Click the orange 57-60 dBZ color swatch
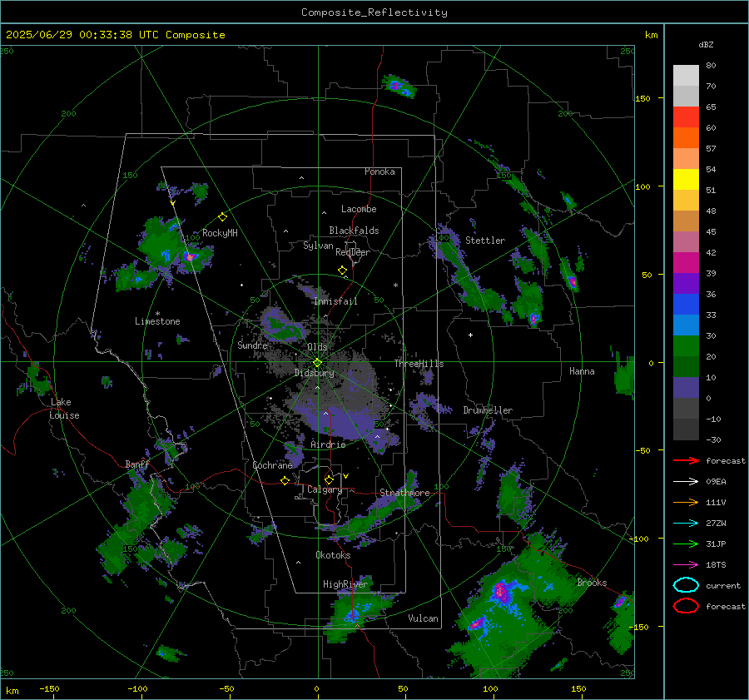Image resolution: width=749 pixels, height=700 pixels. (x=686, y=138)
